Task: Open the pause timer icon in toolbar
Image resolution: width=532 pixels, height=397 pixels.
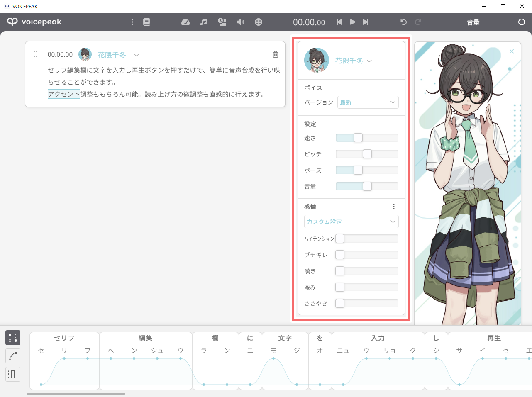Action: coord(222,22)
